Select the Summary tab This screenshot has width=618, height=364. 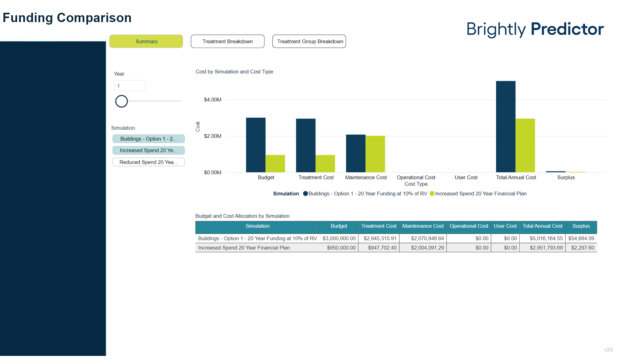coord(146,41)
